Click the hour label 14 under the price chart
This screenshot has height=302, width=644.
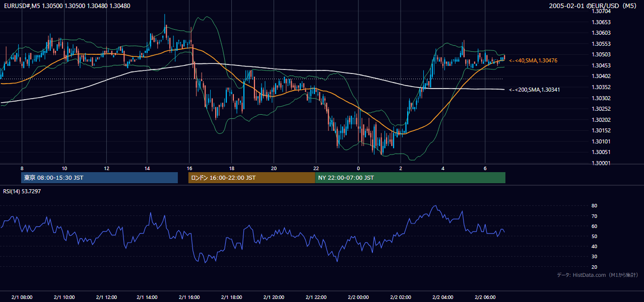148,168
